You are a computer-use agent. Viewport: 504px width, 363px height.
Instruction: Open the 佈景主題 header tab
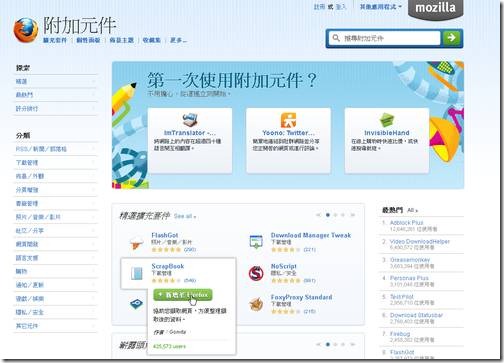pos(122,40)
